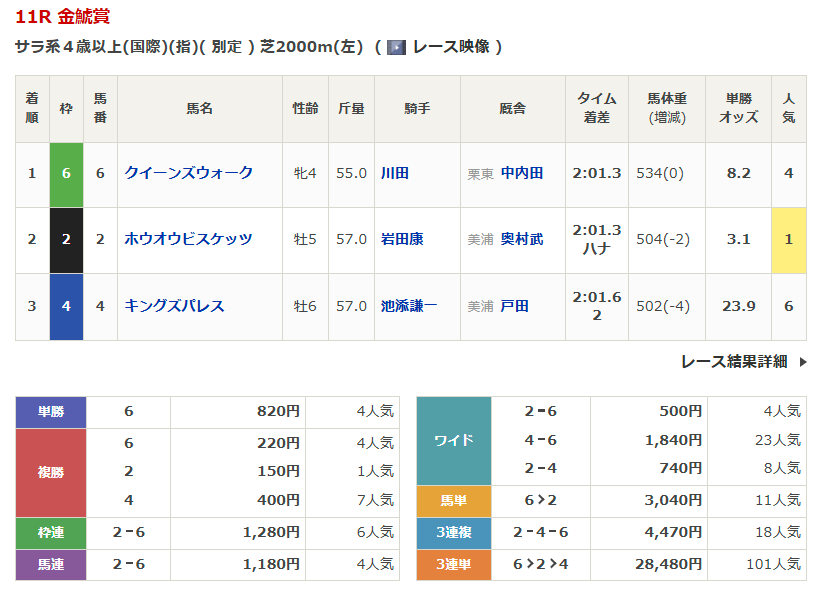The height and width of the screenshot is (591, 821).
Task: Click the 斤量 column header
Action: pyautogui.click(x=351, y=108)
